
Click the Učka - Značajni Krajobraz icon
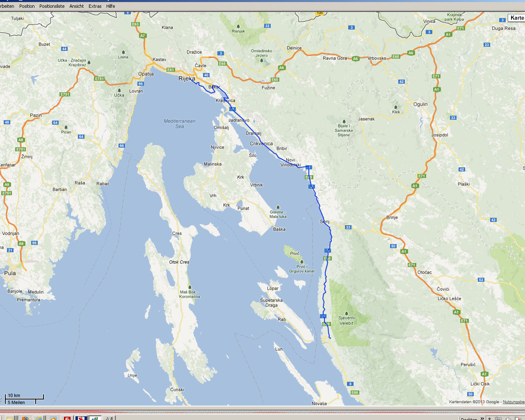pos(89,62)
